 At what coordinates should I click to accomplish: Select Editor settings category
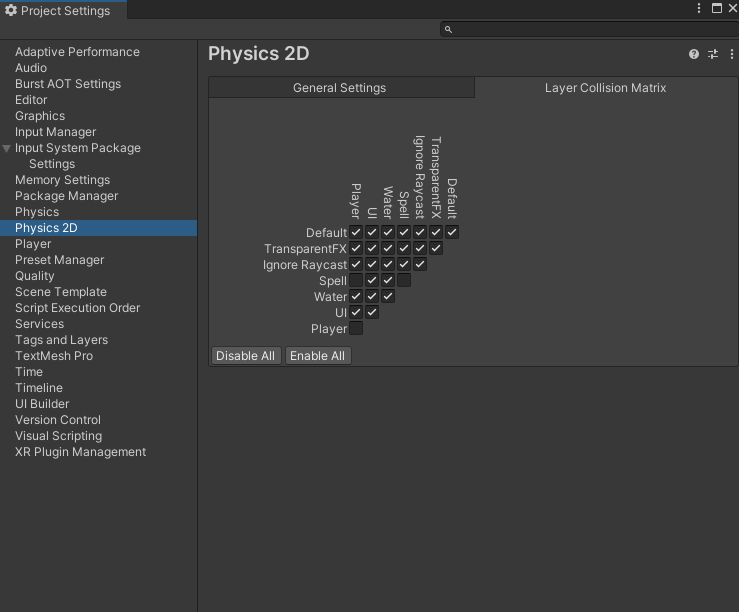pyautogui.click(x=99, y=100)
